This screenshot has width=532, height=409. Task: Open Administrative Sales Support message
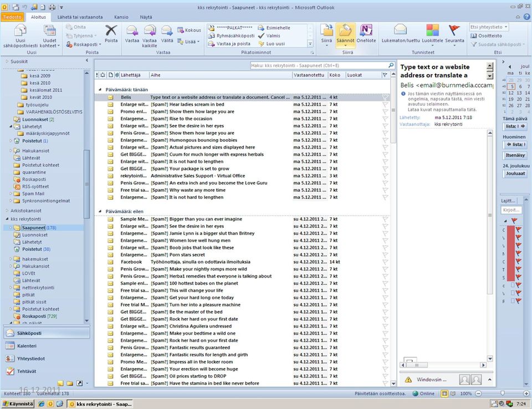pos(242,176)
